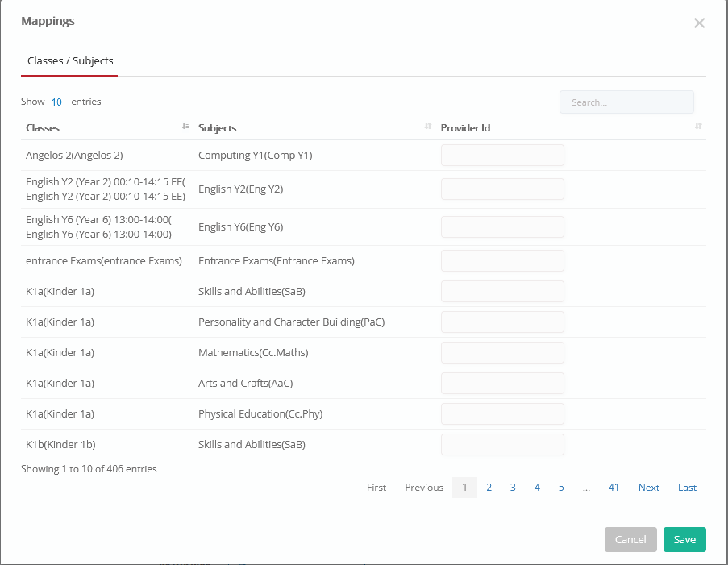Click Provider Id field for Computing Y1

point(502,155)
